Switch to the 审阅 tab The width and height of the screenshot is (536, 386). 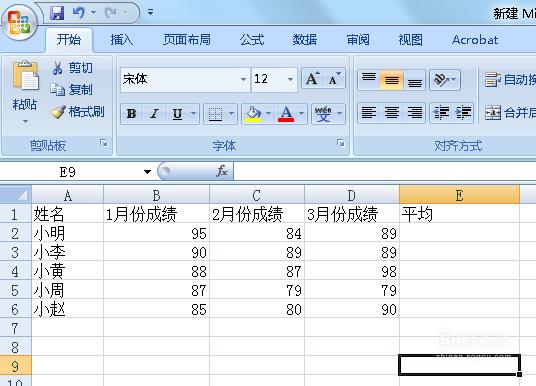358,40
